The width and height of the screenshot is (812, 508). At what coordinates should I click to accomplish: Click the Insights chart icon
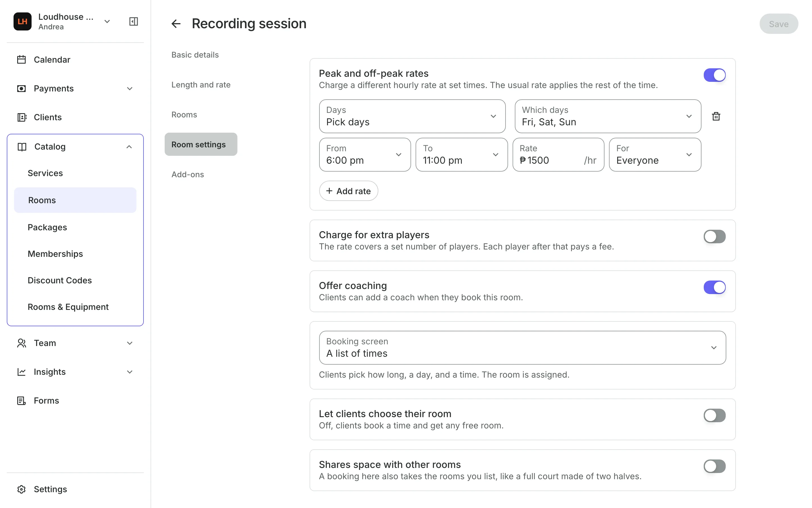click(x=21, y=372)
